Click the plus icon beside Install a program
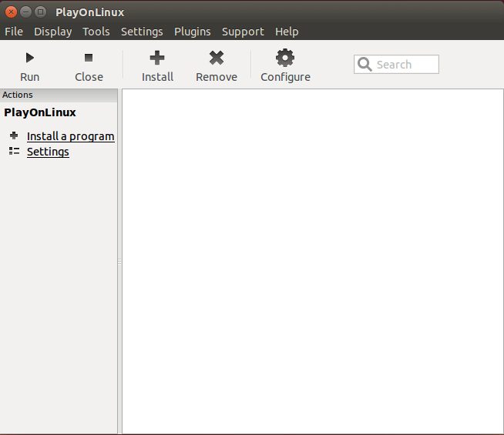 (x=14, y=136)
